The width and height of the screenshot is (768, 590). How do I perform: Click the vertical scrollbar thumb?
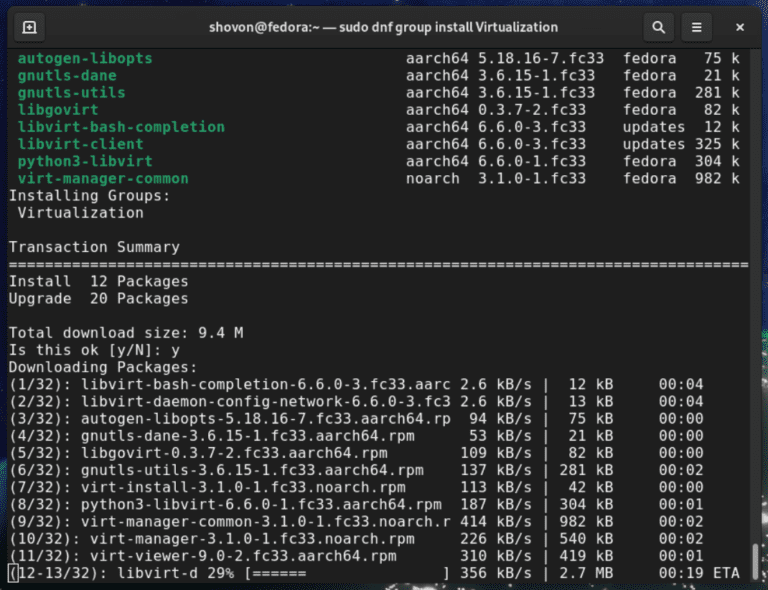(756, 560)
